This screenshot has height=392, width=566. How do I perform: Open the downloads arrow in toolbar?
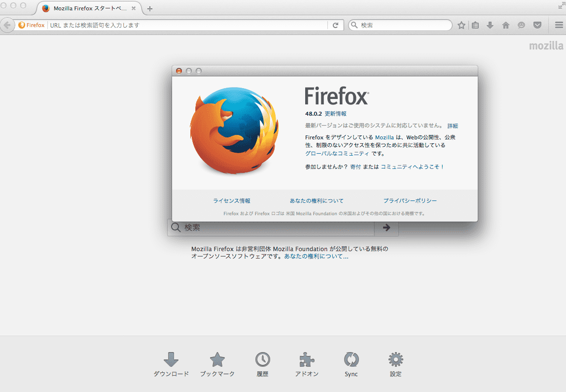click(490, 25)
